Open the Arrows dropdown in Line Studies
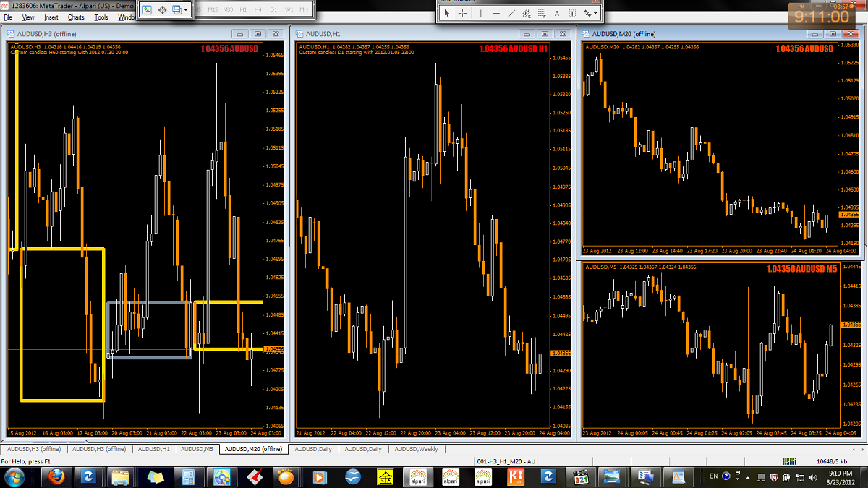 click(590, 13)
